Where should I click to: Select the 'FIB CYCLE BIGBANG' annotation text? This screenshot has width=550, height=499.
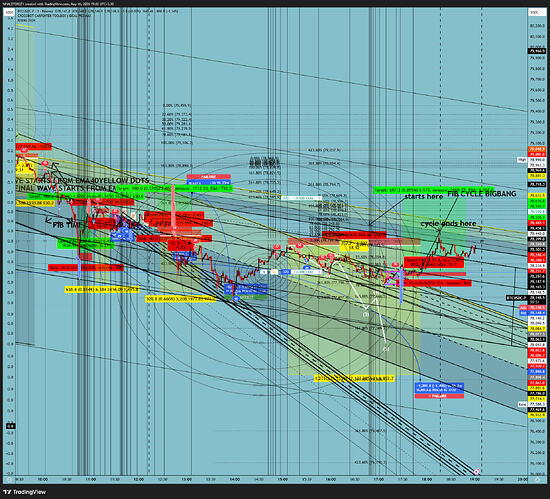coord(481,194)
